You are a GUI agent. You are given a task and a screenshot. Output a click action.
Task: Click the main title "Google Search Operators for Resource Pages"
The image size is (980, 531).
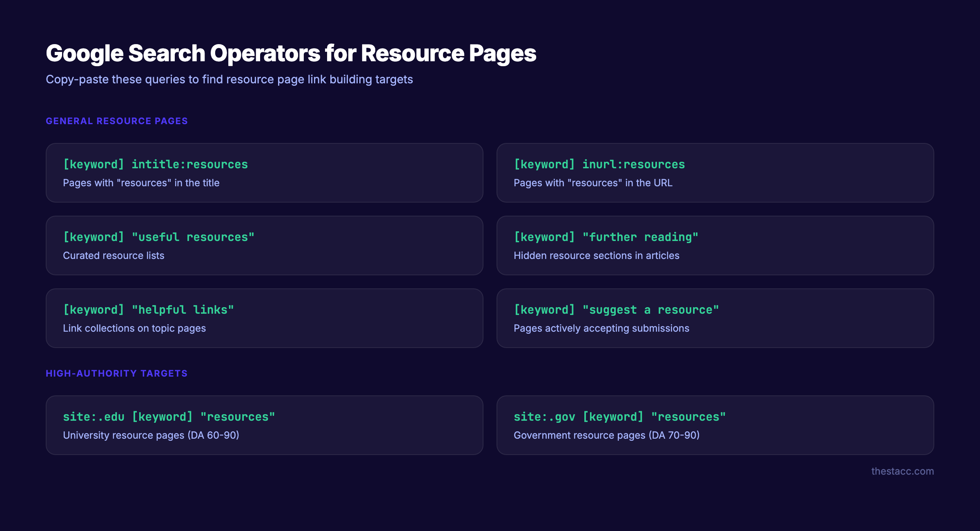pos(291,52)
